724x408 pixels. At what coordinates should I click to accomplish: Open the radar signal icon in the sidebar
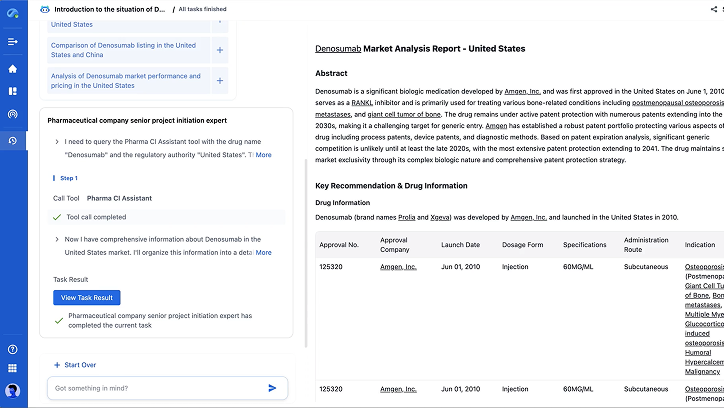13,114
